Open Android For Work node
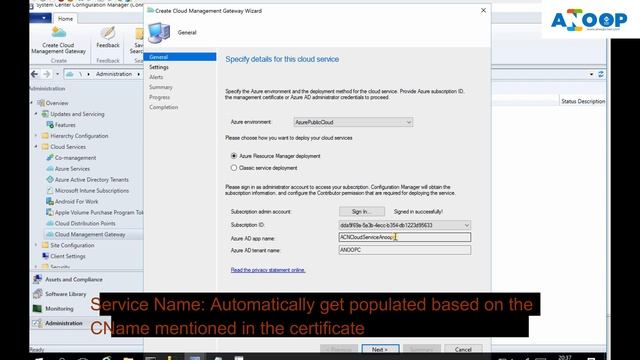The width and height of the screenshot is (640, 360). pos(76,202)
